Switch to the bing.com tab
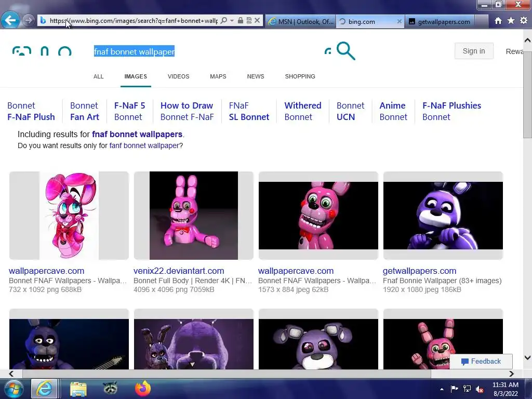The image size is (532, 399). coord(366,21)
